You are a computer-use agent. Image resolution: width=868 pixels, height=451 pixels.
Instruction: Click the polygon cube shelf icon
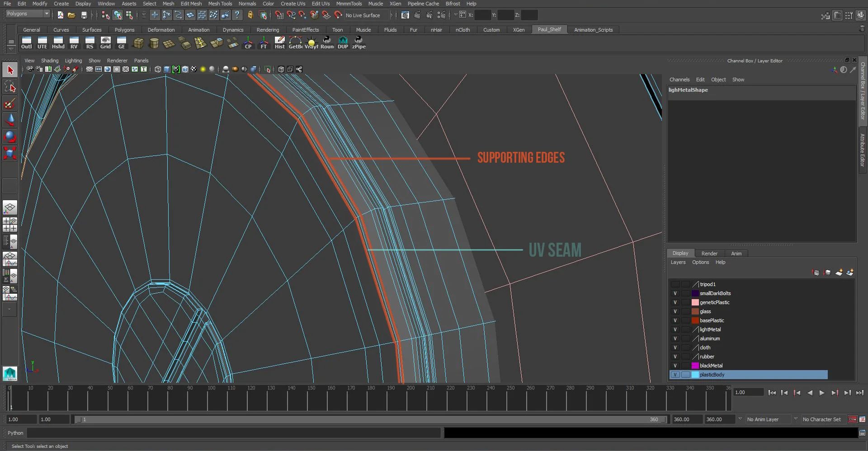[139, 43]
